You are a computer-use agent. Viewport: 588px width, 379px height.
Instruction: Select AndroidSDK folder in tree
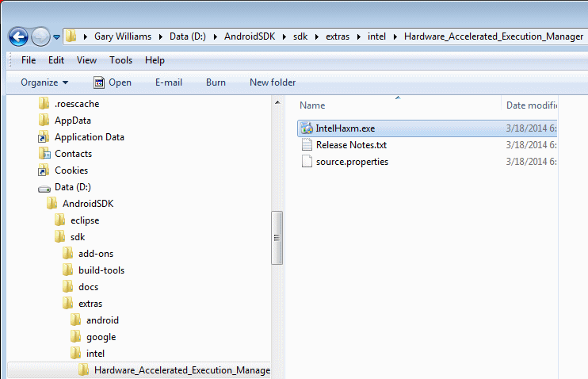(x=88, y=204)
